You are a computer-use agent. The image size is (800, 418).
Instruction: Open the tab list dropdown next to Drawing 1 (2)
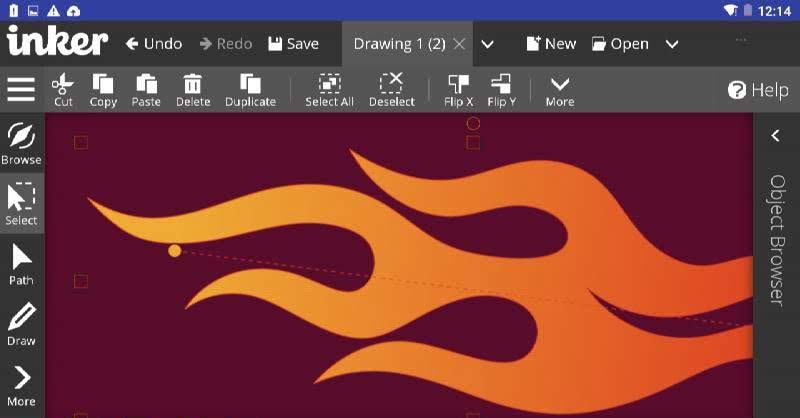click(487, 44)
